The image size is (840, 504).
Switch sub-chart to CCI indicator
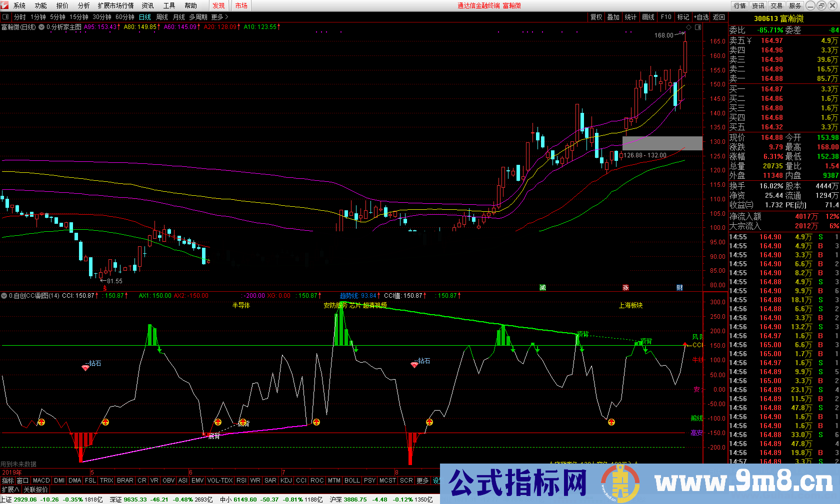coord(301,481)
